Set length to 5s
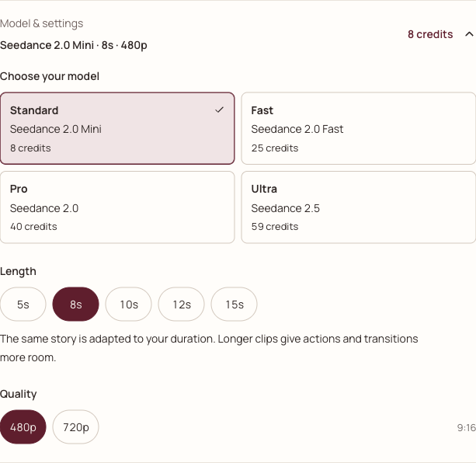 coord(23,305)
